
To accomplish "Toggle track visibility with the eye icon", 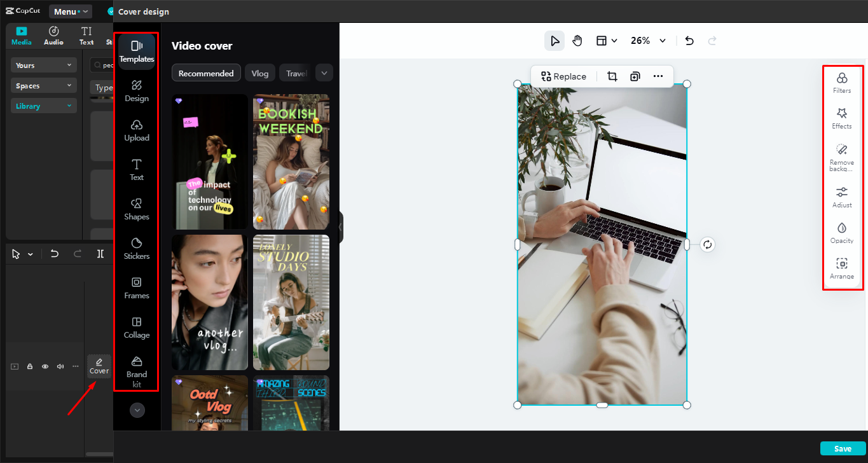I will pyautogui.click(x=45, y=366).
